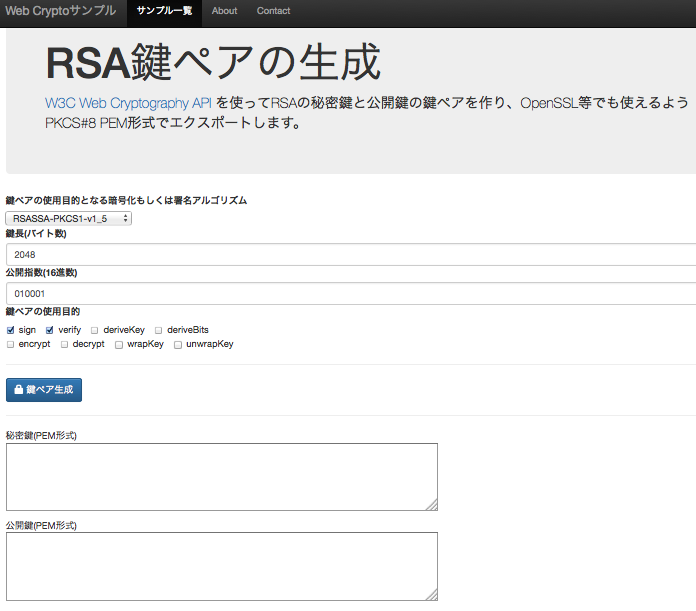Open the サンプル一覧 tab

coord(164,11)
